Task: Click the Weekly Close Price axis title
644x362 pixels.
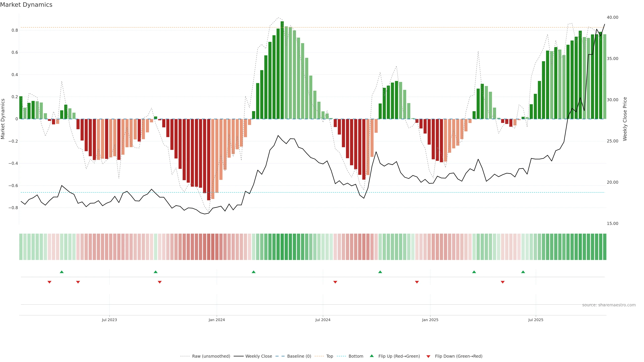Action: (x=625, y=119)
